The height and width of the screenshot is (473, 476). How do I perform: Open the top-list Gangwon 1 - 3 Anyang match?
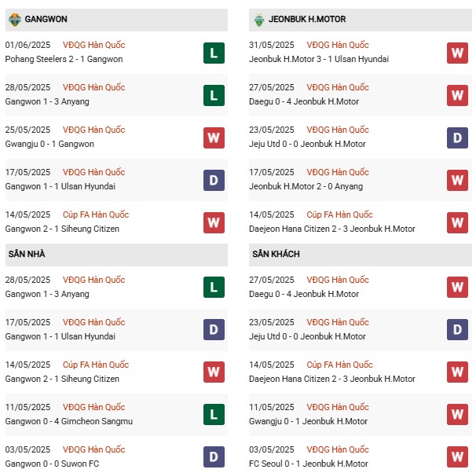point(47,101)
